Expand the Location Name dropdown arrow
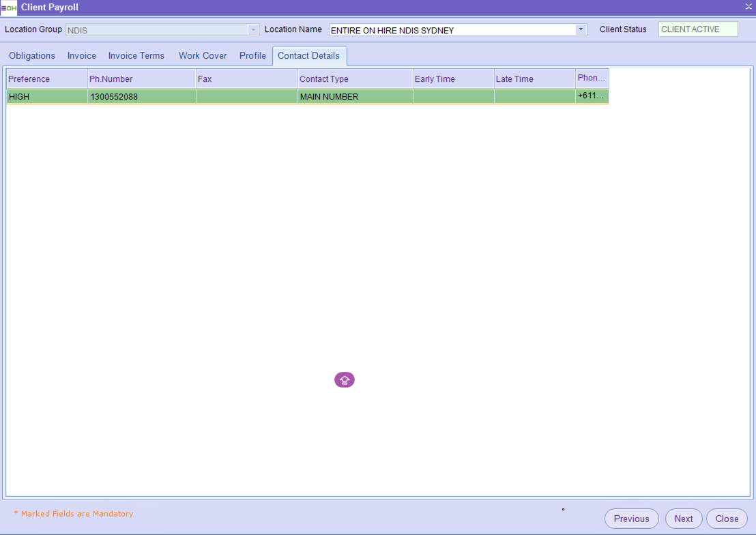756x535 pixels. coord(581,29)
